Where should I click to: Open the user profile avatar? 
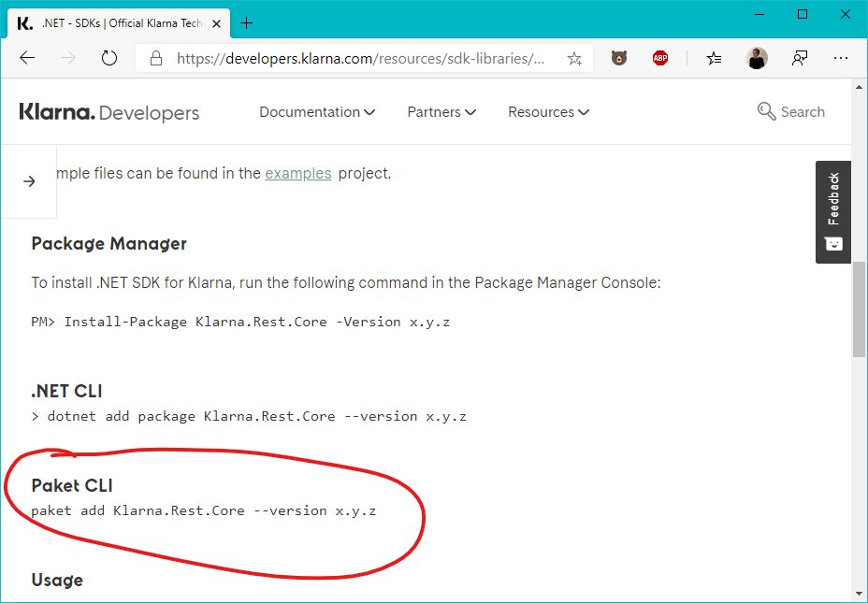click(x=757, y=58)
